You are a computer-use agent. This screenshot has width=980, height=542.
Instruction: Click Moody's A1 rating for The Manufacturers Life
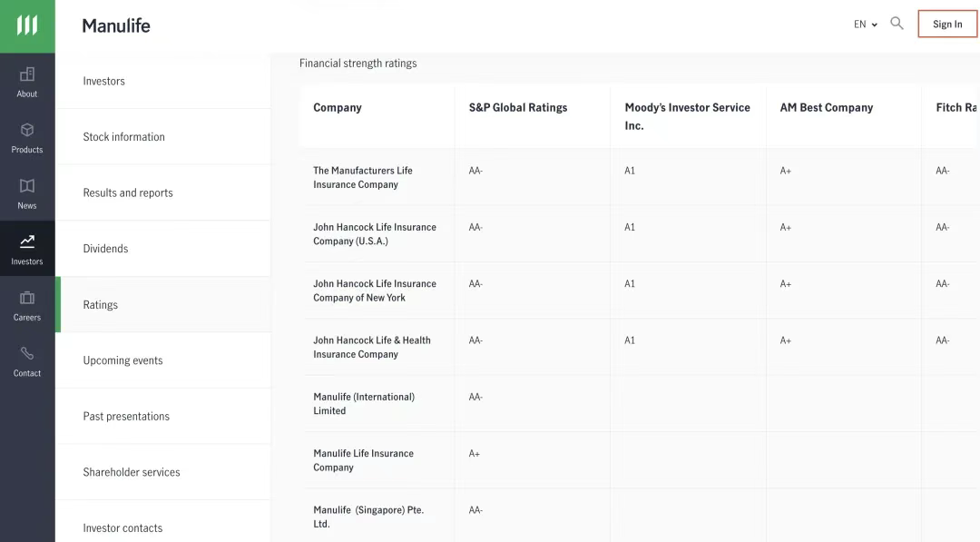(630, 171)
